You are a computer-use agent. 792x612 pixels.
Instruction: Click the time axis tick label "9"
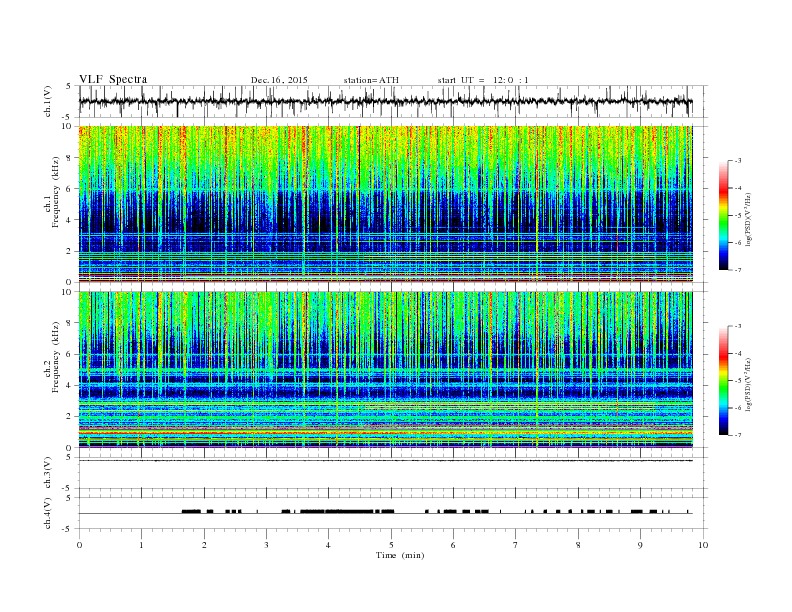(640, 545)
